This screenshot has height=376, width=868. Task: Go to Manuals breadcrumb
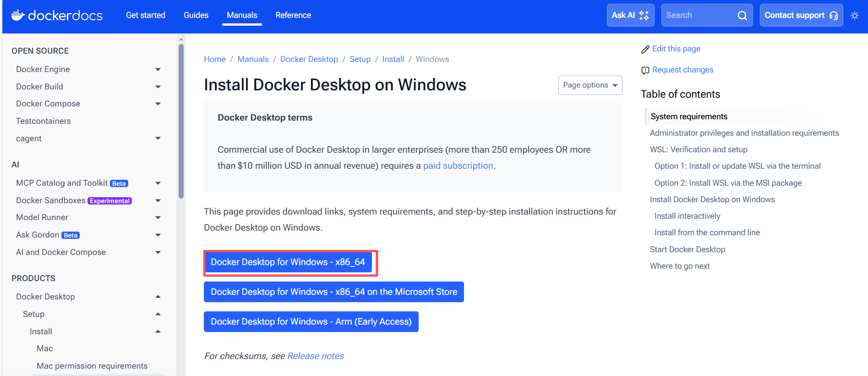click(x=253, y=59)
